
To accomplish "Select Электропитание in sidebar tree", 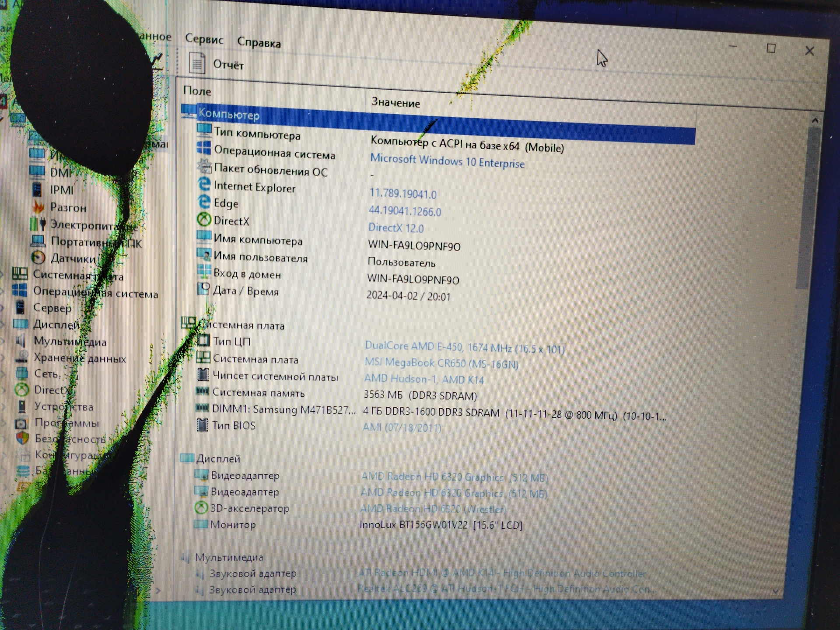I will click(94, 225).
